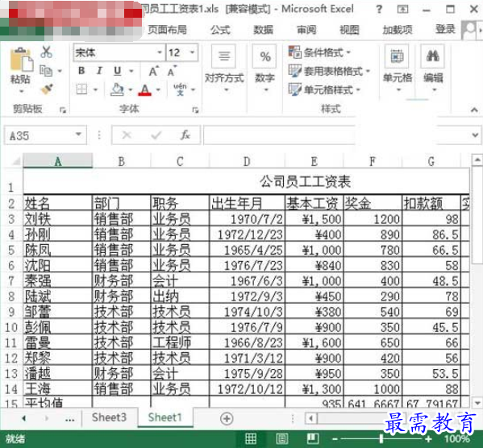Screen dimensions: 483x448
Task: Click the Borders icon
Action: pos(81,89)
